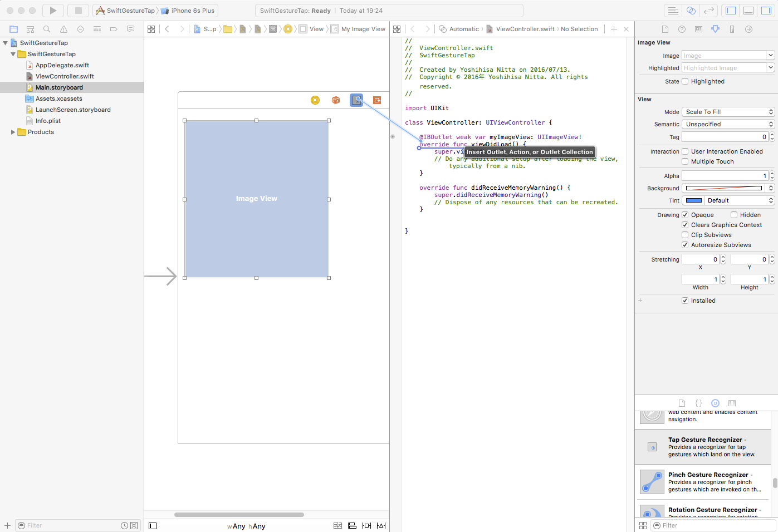
Task: Open the Mode dropdown Scale To Fill
Action: point(728,112)
